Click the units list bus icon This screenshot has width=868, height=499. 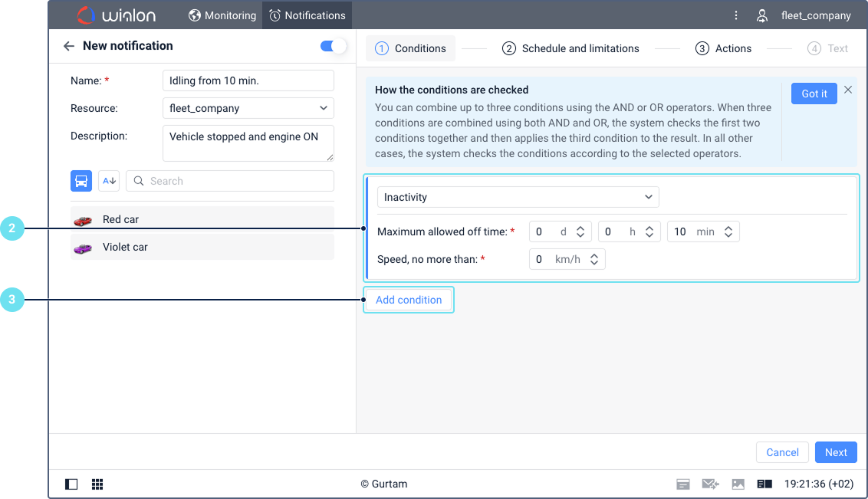point(81,181)
